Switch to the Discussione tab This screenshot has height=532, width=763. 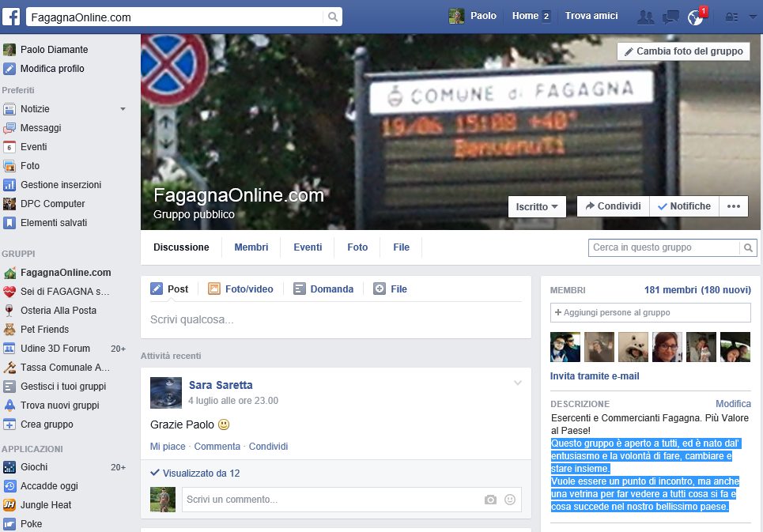(181, 247)
